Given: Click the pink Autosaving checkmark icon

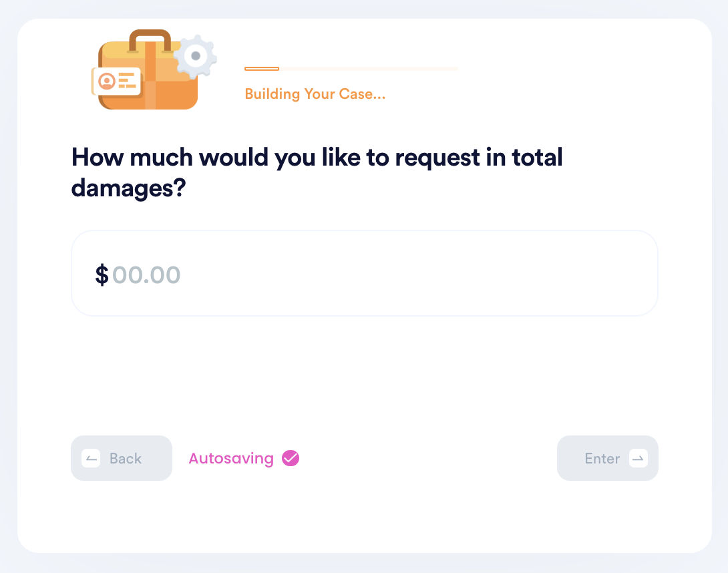Looking at the screenshot, I should tap(291, 458).
